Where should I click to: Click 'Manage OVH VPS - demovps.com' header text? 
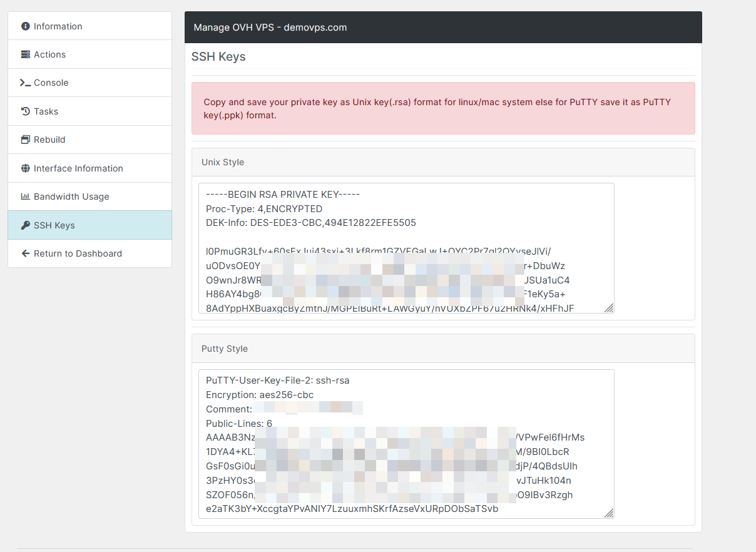click(x=270, y=28)
